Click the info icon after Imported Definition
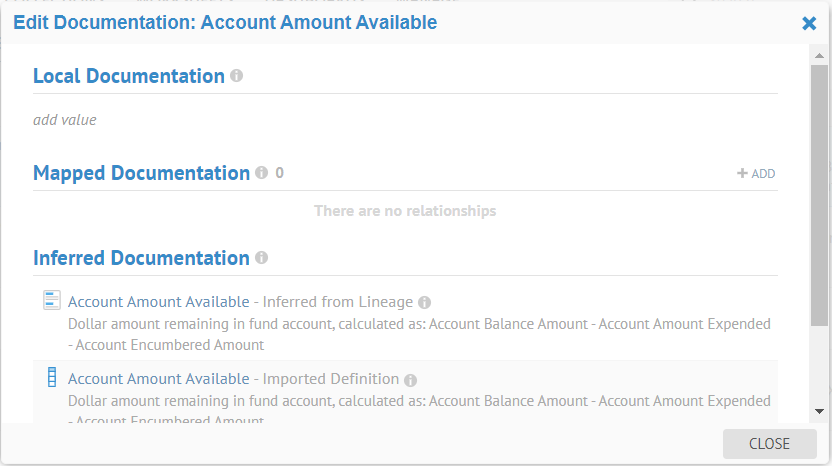 pos(410,380)
